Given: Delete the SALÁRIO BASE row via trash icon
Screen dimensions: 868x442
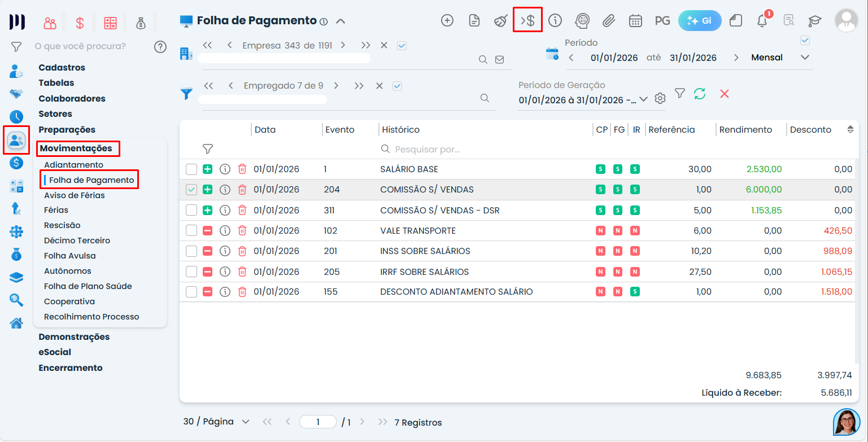Looking at the screenshot, I should click(x=242, y=169).
